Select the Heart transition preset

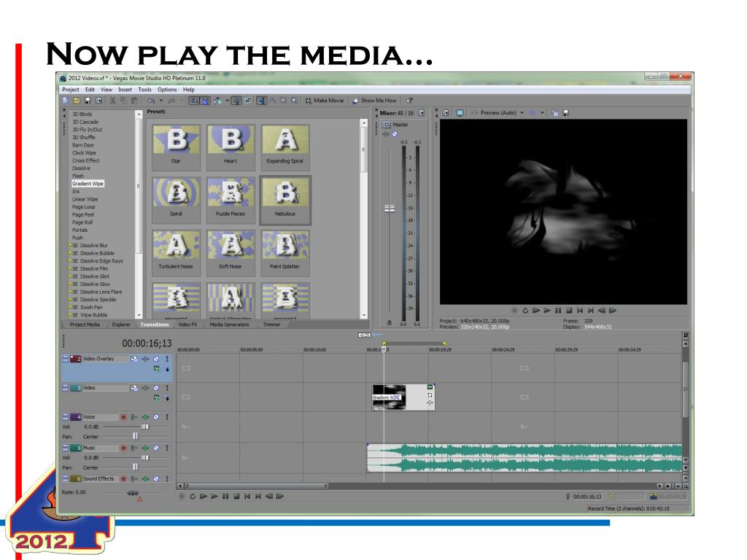pyautogui.click(x=231, y=147)
